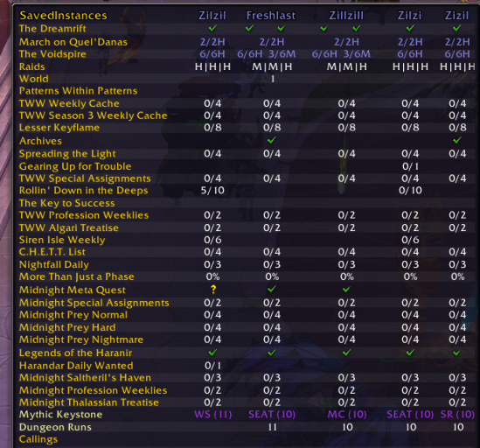Select the Freshlast character column header
This screenshot has width=480, height=448.
271,16
